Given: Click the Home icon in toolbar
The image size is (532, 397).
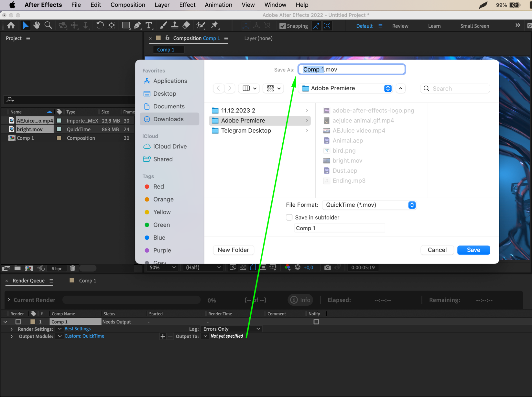Looking at the screenshot, I should (11, 25).
